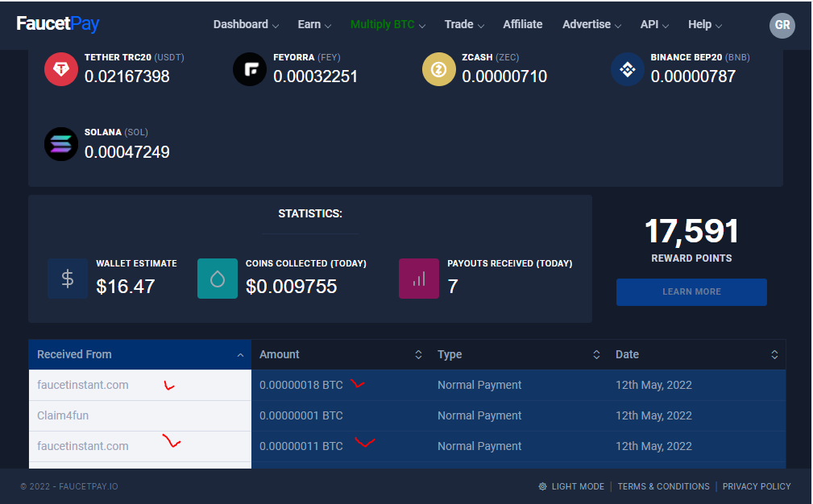Expand the Earn dropdown menu

[314, 24]
